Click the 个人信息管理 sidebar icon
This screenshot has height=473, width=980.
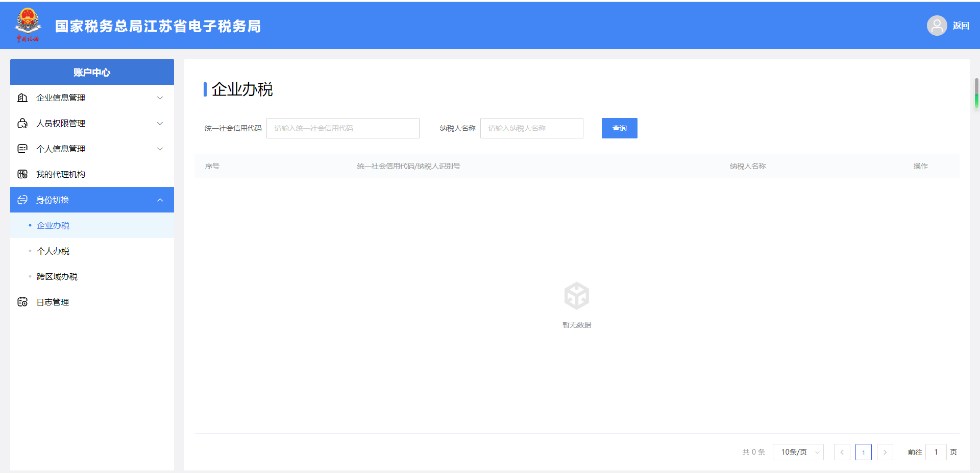[x=22, y=149]
